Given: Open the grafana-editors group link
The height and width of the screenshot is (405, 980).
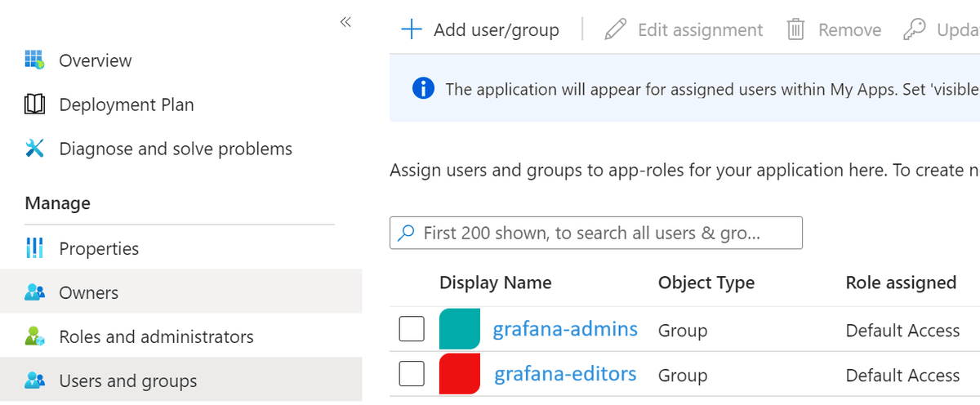Looking at the screenshot, I should click(x=565, y=374).
